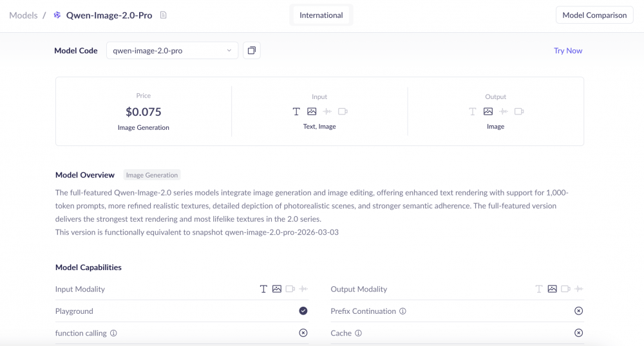The width and height of the screenshot is (644, 346).
Task: Click the Input card text modality icon
Action: [296, 111]
